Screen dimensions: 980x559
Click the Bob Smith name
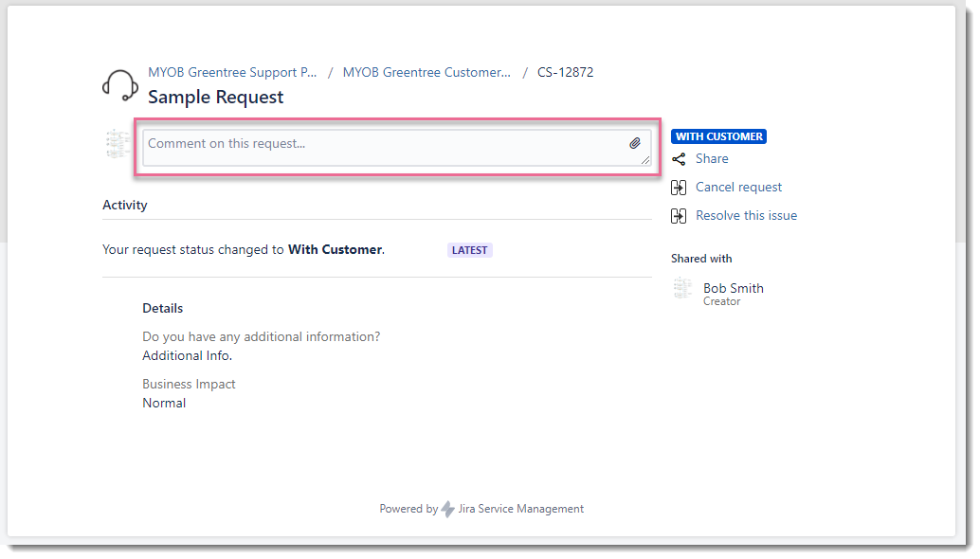(x=734, y=288)
